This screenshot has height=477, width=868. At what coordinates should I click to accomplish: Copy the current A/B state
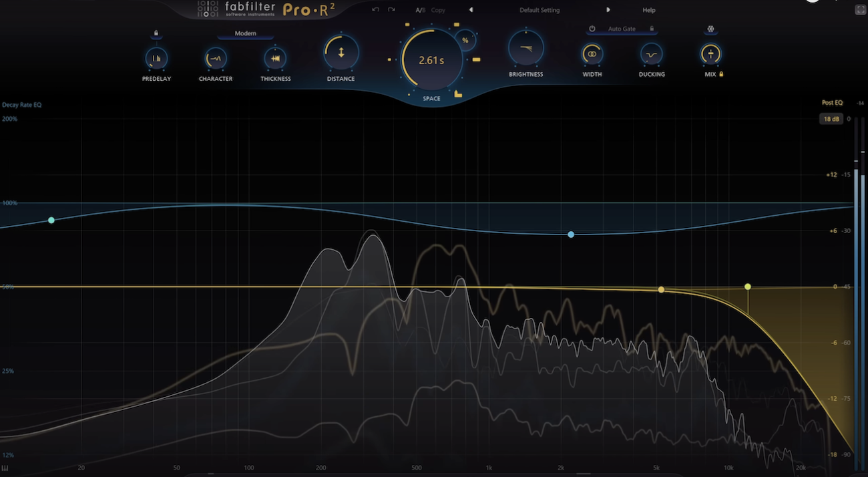coord(438,10)
